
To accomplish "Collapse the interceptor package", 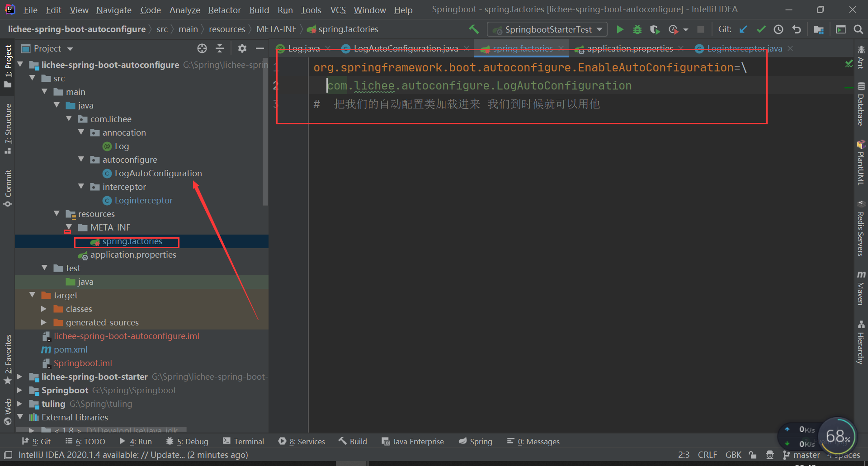I will click(x=81, y=187).
